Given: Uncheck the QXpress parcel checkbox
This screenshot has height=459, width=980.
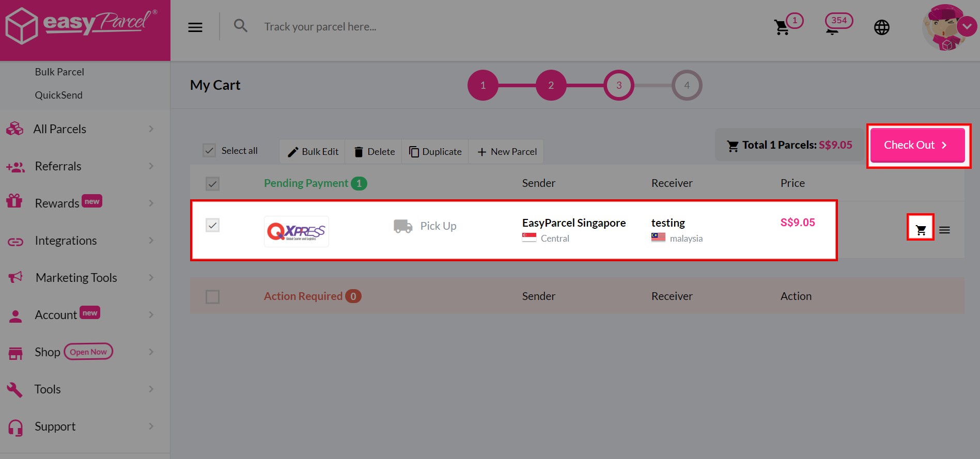Looking at the screenshot, I should (x=212, y=225).
